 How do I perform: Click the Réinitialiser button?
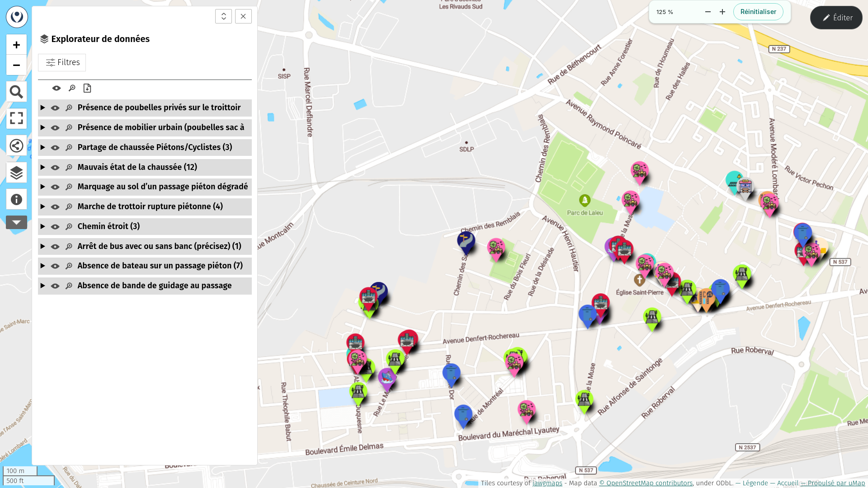coord(758,12)
